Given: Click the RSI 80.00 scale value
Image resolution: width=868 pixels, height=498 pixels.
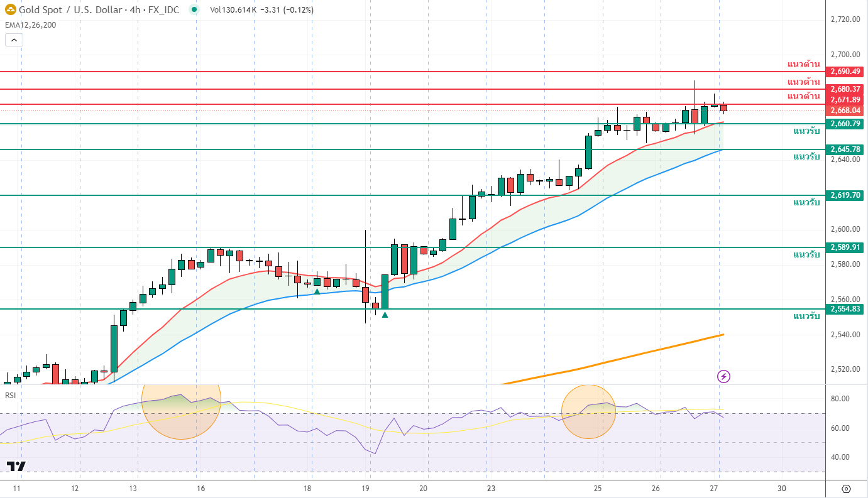Looking at the screenshot, I should (840, 399).
